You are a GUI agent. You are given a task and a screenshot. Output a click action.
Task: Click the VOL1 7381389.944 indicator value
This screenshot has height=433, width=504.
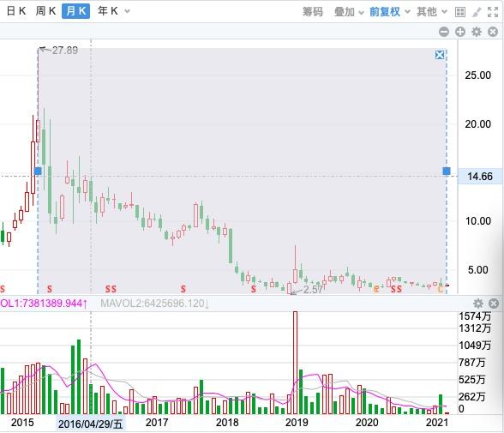[44, 304]
